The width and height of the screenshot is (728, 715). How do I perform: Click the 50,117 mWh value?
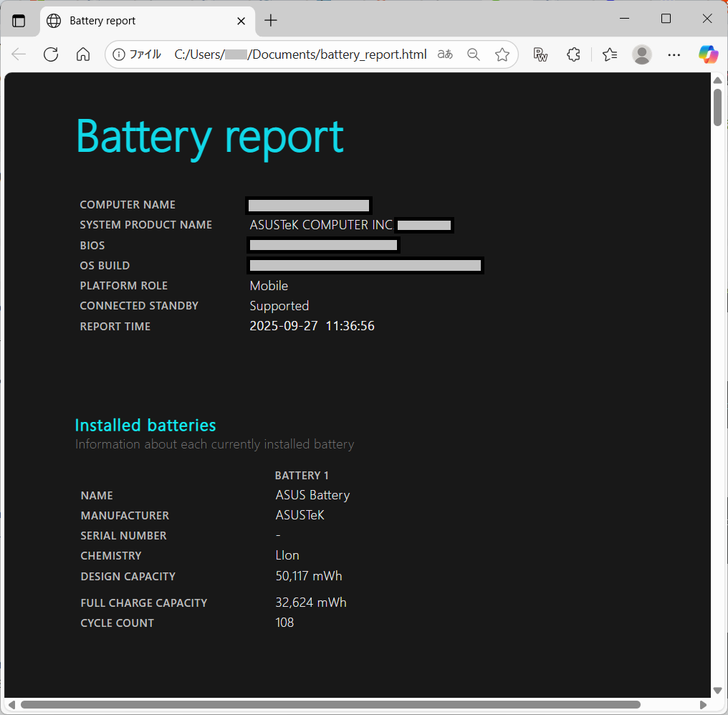coord(309,576)
